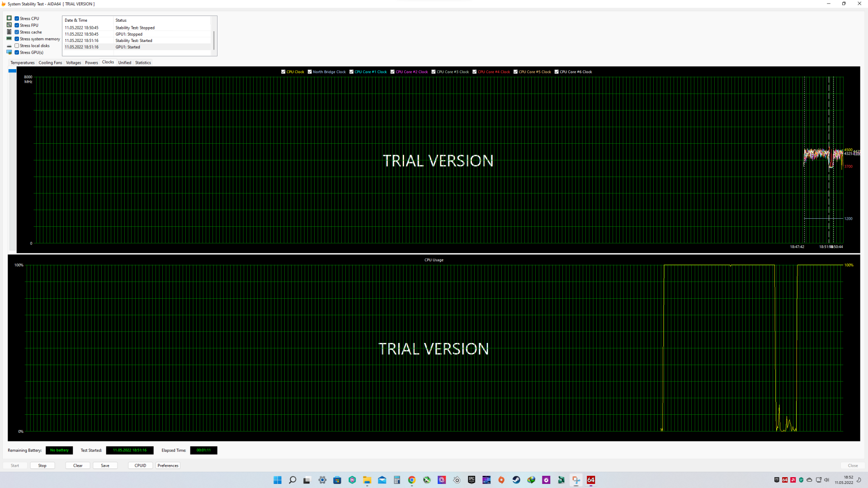Enable the Stress local disks checkbox
The image size is (868, 488).
point(17,46)
